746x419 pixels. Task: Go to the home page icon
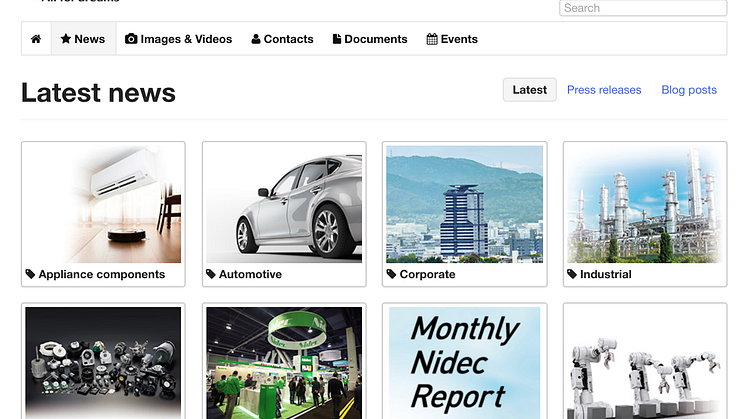point(36,39)
